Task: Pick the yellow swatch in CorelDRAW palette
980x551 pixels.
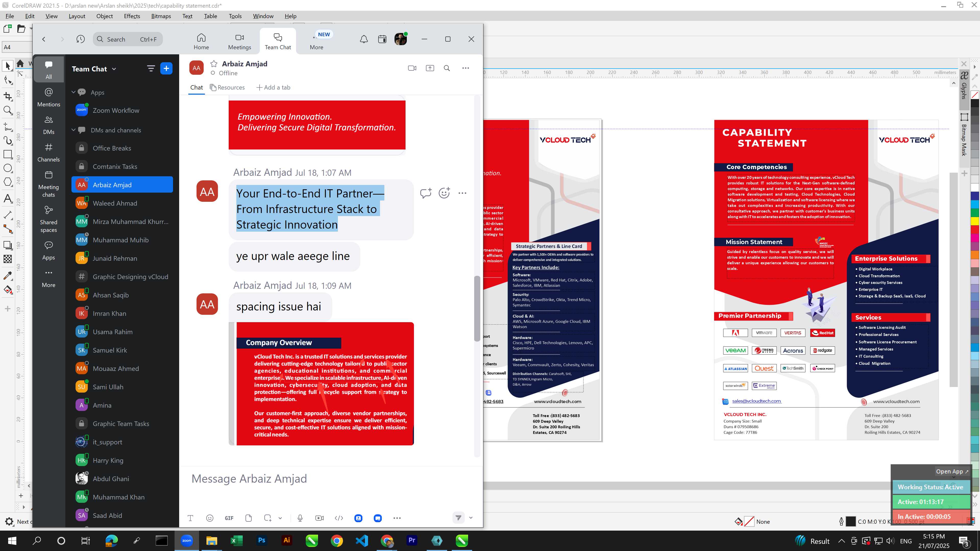Action: [x=975, y=221]
